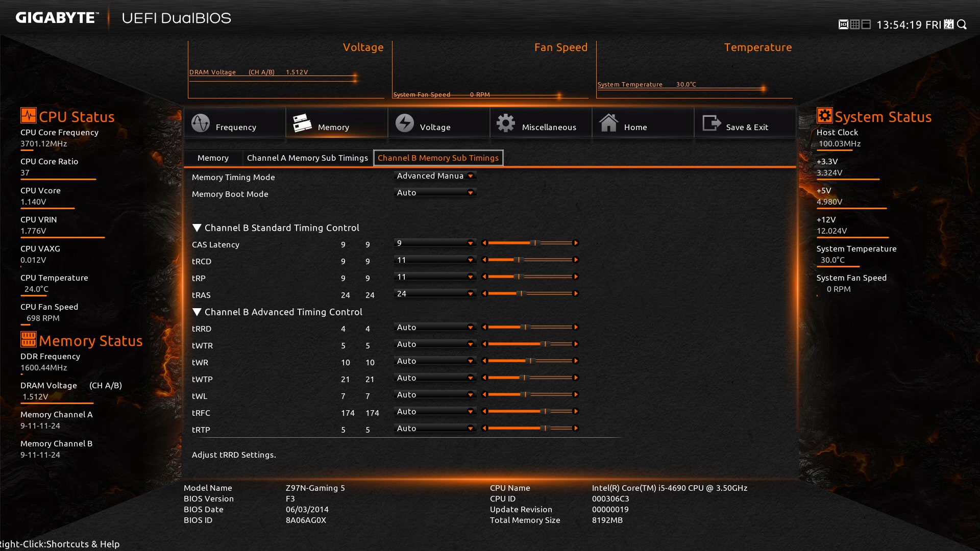Click the Memory module icon in main menu
This screenshot has height=551, width=980.
(302, 123)
